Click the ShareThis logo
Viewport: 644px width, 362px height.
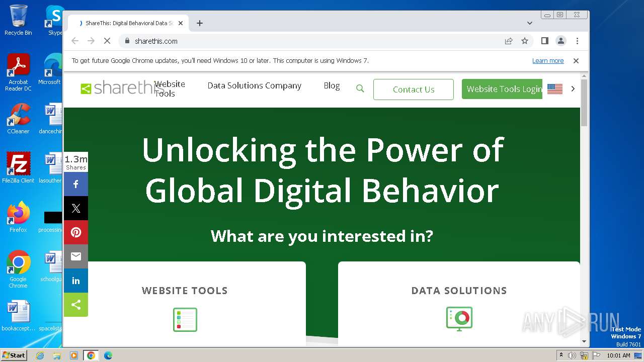(122, 88)
